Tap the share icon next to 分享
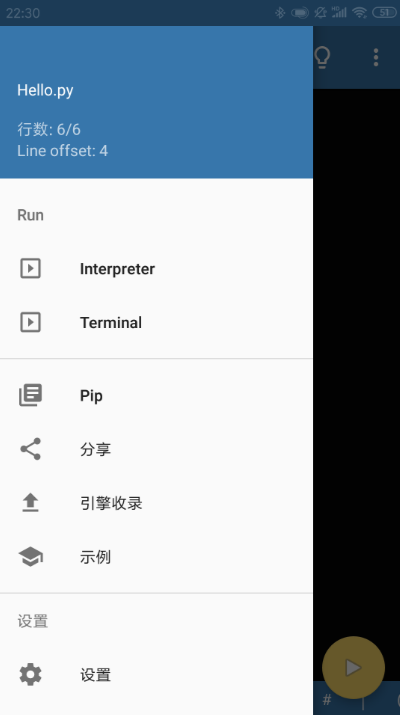This screenshot has height=715, width=400. pos(31,449)
